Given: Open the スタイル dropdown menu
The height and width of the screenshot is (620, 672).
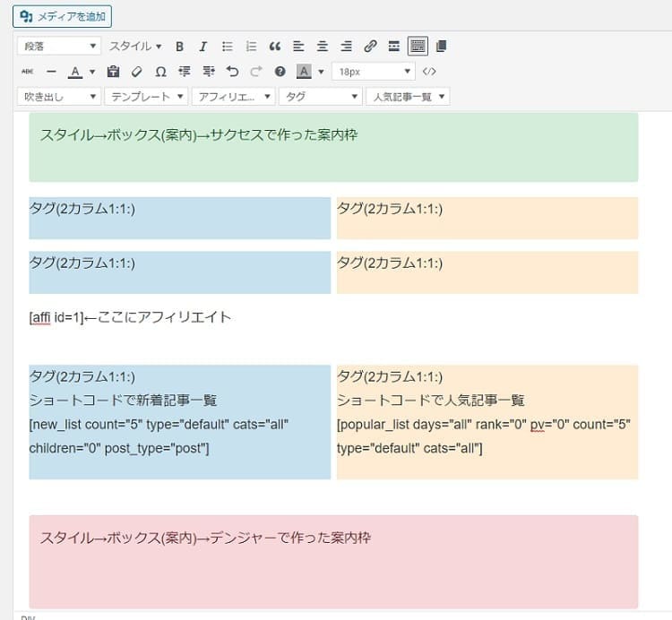Looking at the screenshot, I should [134, 47].
